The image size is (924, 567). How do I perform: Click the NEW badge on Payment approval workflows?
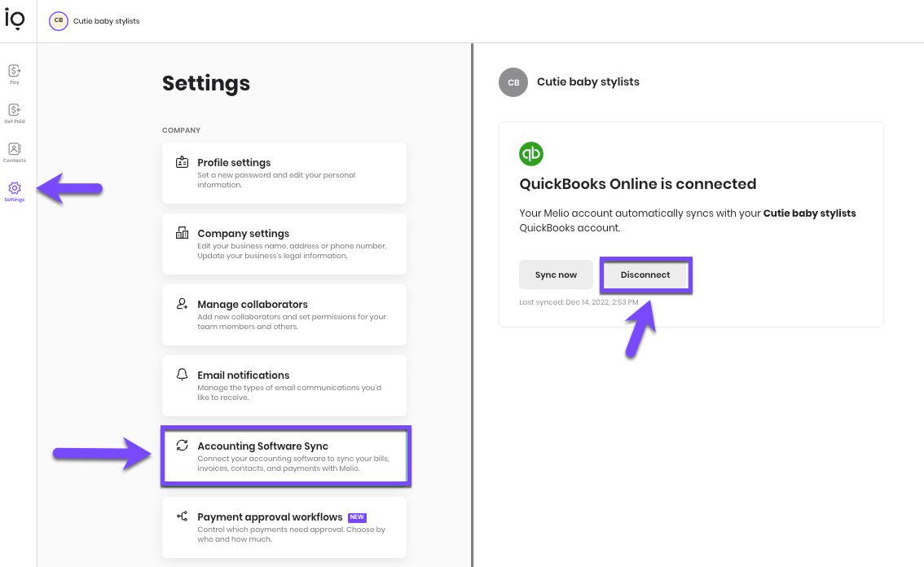(x=357, y=517)
